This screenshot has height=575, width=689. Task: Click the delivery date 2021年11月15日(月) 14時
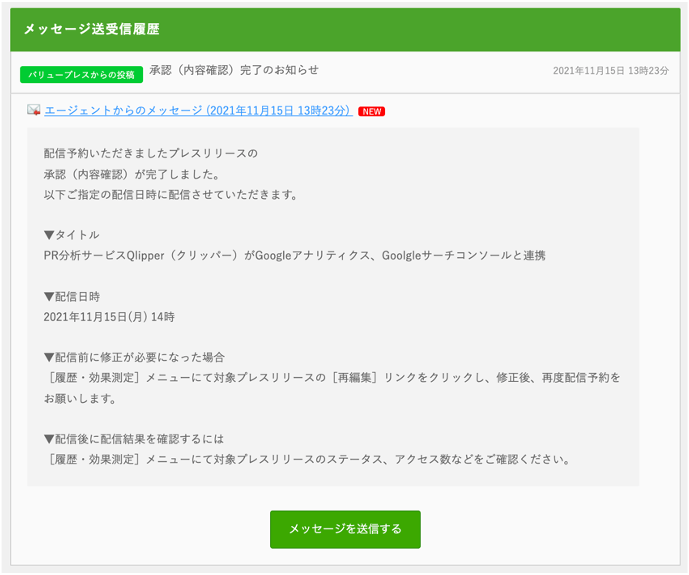tap(109, 317)
